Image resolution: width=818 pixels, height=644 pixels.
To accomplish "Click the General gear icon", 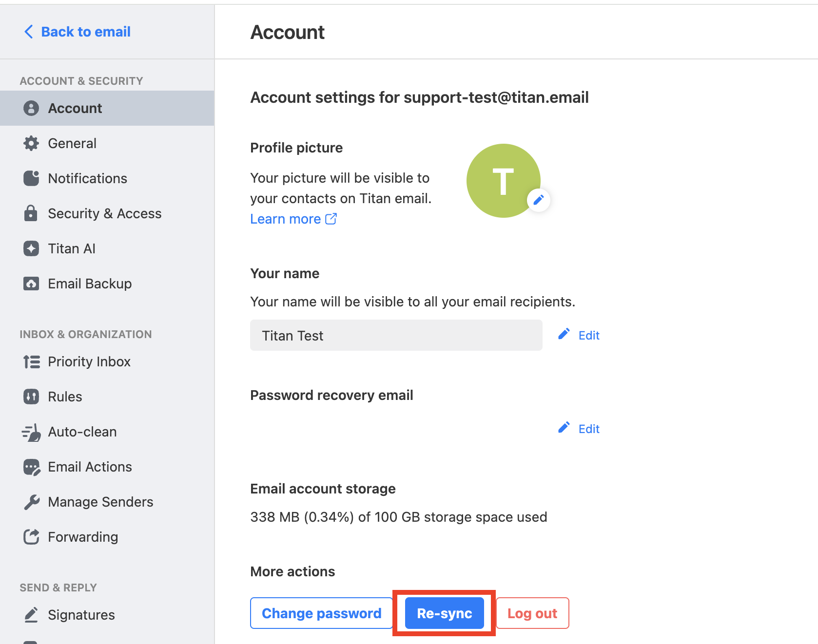I will pos(31,143).
